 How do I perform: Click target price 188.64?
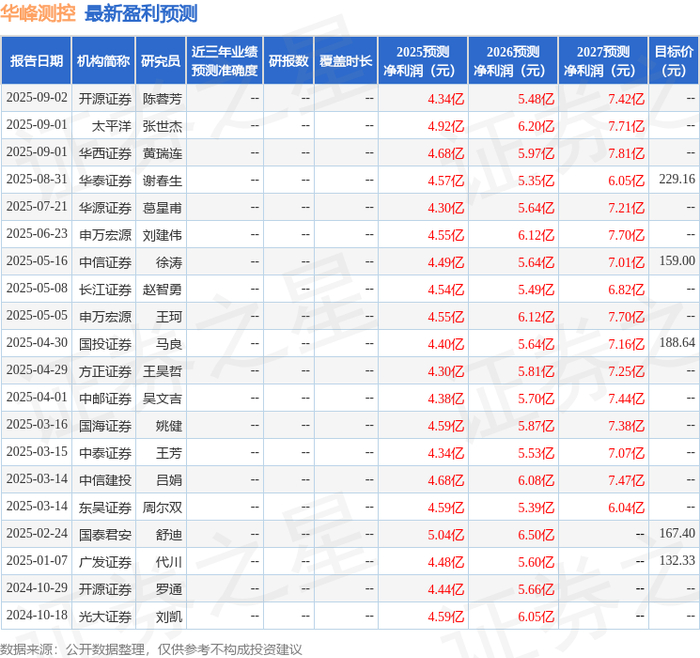pos(677,343)
